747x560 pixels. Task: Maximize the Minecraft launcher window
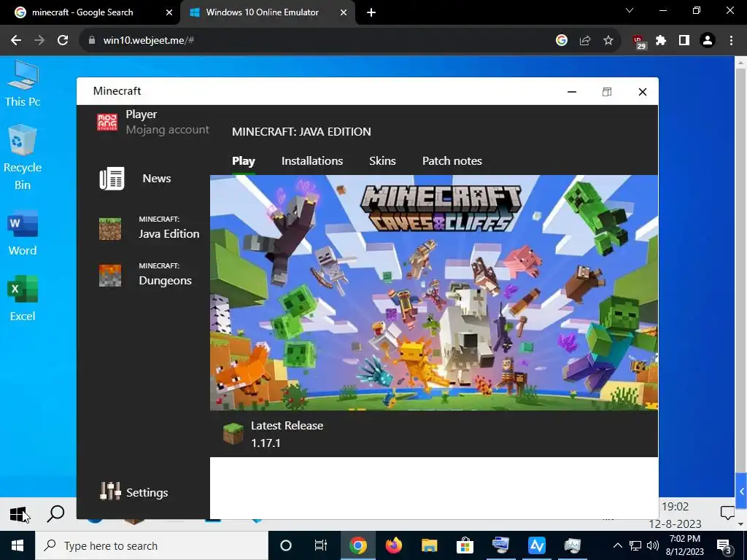click(x=607, y=91)
